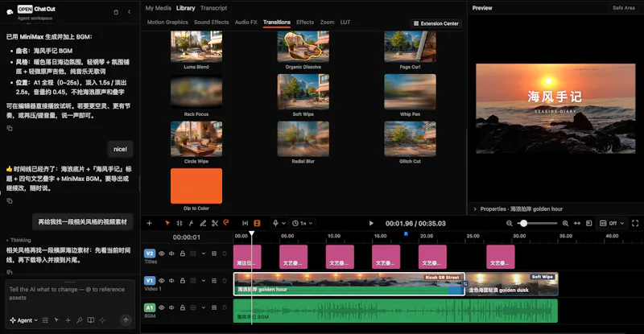Click the orange curved-arrow tool in timeline toolbar
Image resolution: width=644 pixels, height=334 pixels.
tap(226, 223)
